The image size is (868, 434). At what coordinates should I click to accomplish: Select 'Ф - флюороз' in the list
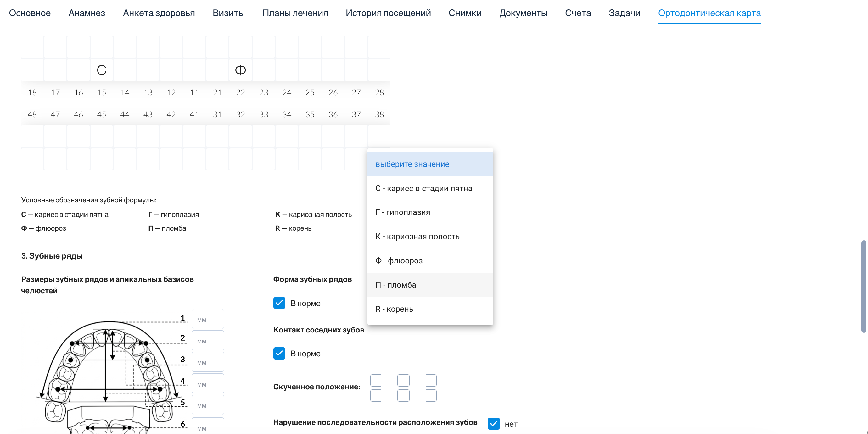tap(430, 261)
